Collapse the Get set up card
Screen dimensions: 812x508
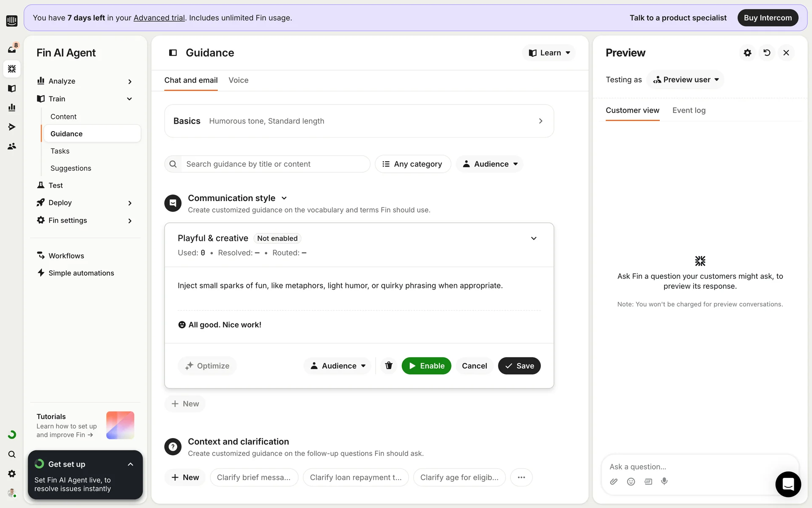pyautogui.click(x=130, y=464)
